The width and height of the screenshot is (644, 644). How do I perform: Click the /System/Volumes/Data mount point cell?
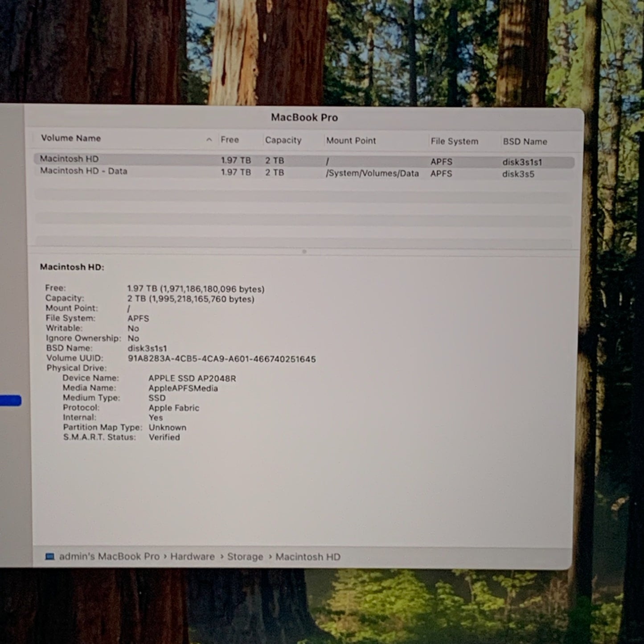tap(372, 173)
